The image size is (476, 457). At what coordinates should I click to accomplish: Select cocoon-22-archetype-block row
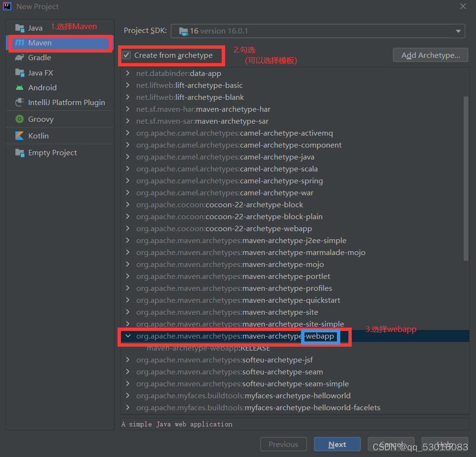point(295,205)
